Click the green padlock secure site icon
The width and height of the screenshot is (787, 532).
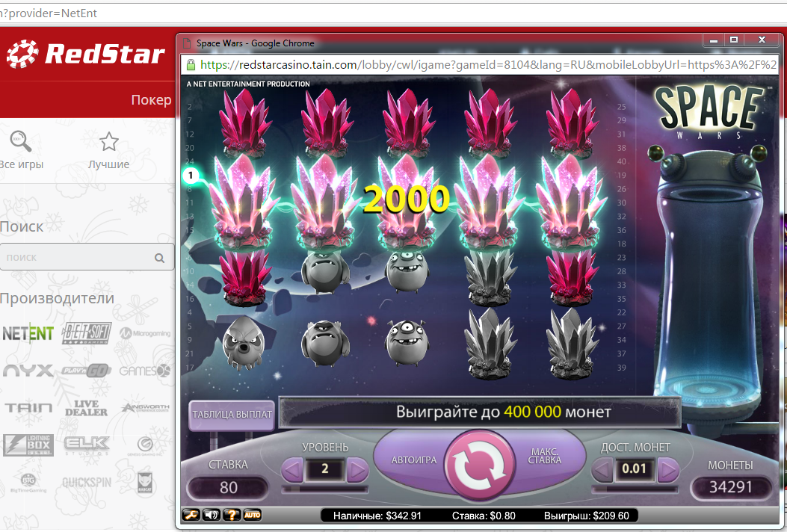tap(191, 65)
